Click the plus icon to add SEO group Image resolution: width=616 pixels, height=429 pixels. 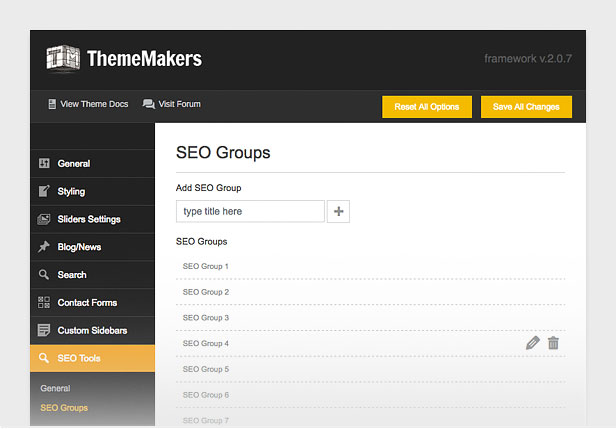[338, 211]
